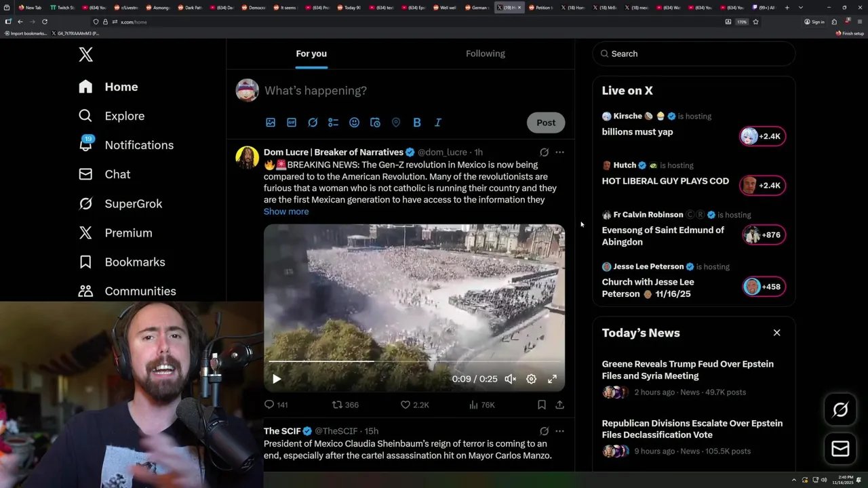Click the location tag icon in composer
The height and width of the screenshot is (488, 868).
pos(396,123)
